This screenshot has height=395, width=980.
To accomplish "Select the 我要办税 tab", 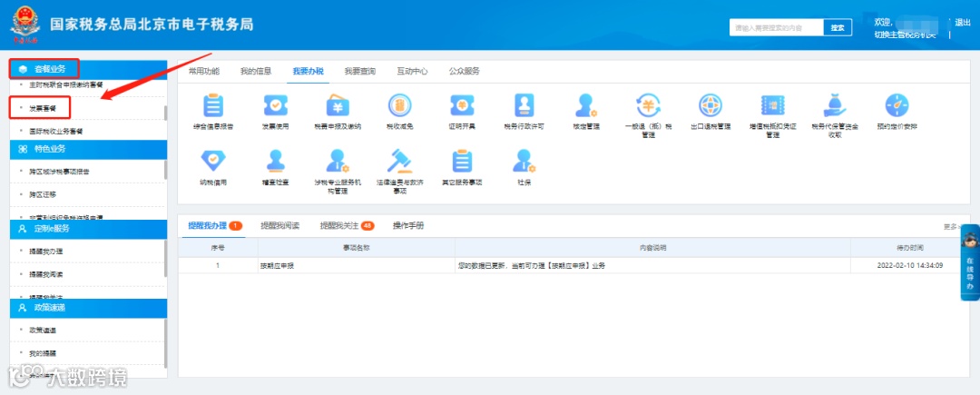I will 309,71.
